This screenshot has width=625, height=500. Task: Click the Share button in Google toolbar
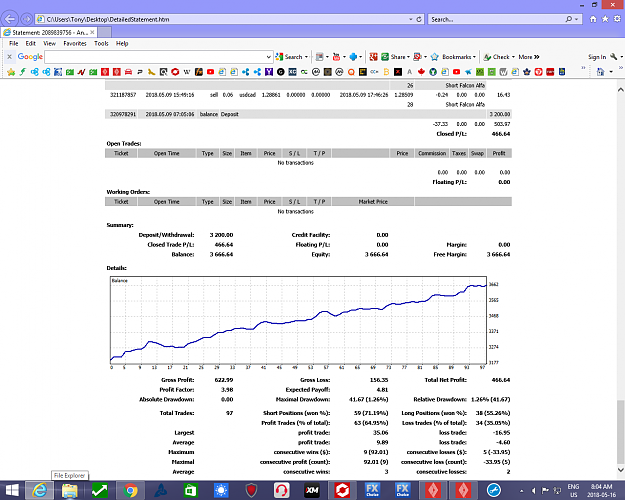pyautogui.click(x=393, y=57)
